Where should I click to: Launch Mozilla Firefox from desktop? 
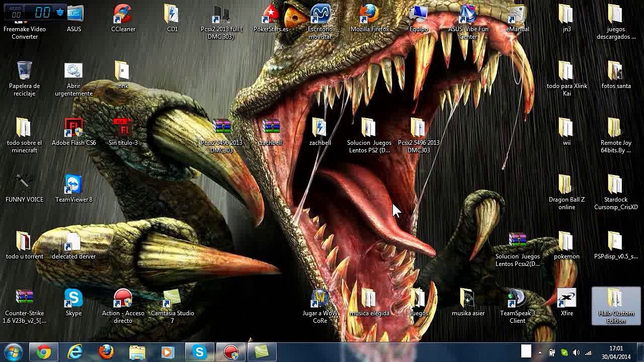[x=369, y=19]
